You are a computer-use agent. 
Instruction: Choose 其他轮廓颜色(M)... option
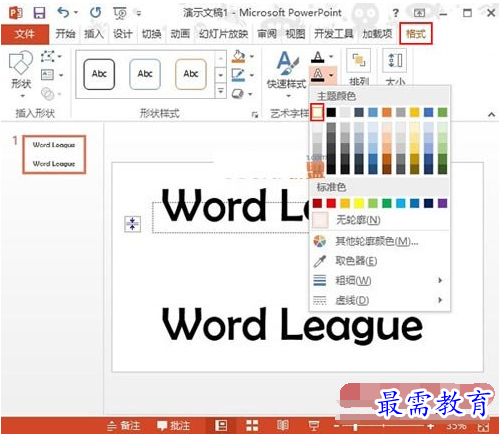[379, 241]
